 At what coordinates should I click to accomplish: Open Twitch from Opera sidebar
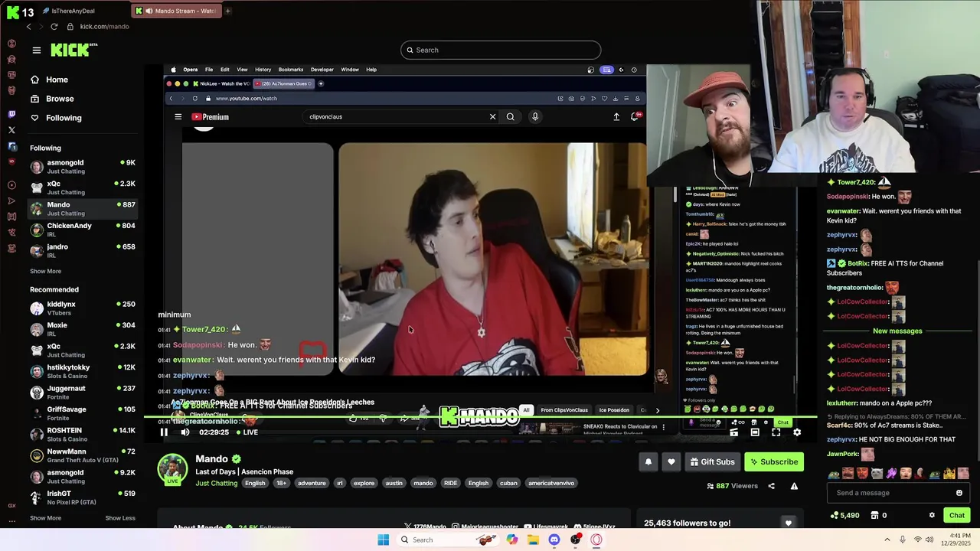point(11,114)
